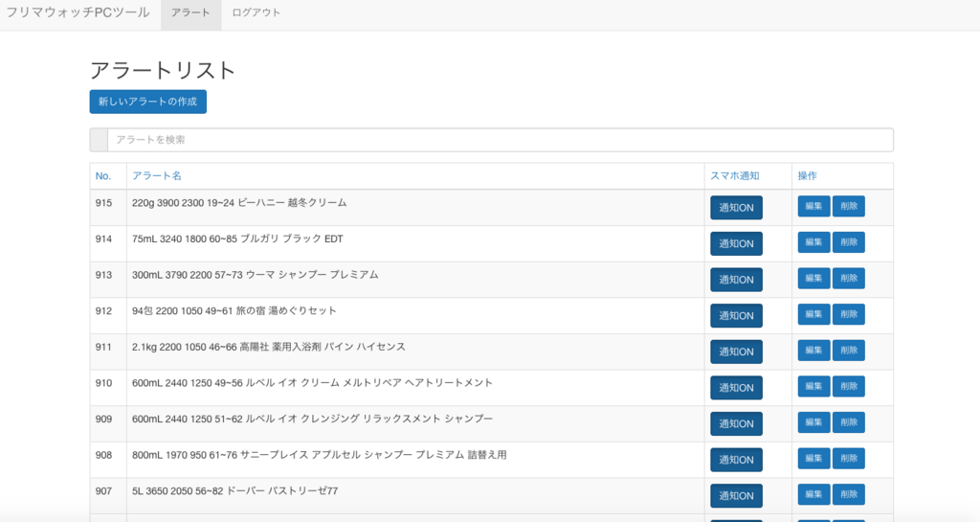Edit alert 915 ビーハニー 越冬クリーム
The width and height of the screenshot is (980, 522).
click(813, 206)
